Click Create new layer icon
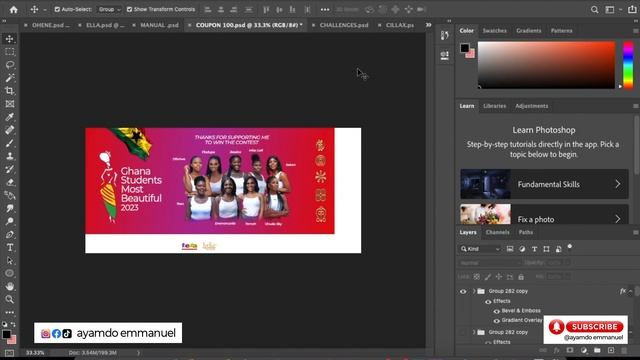This screenshot has width=640, height=360. point(611,350)
